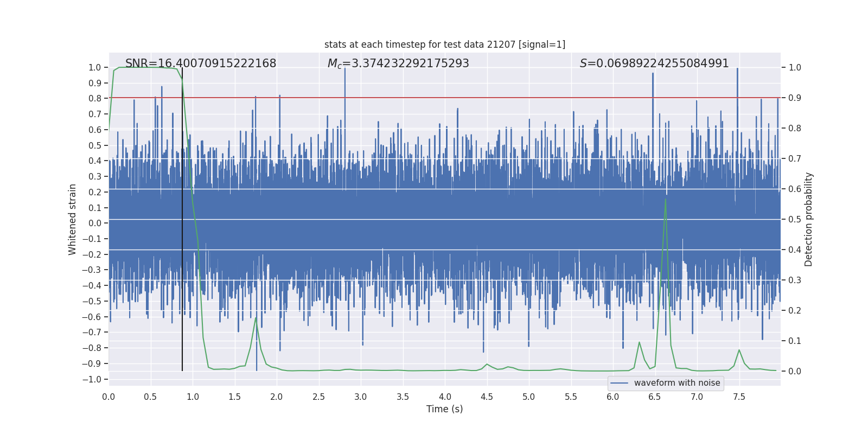This screenshot has width=868, height=434.
Task: Click the 'Whitened strain' y-axis label
Action: [x=73, y=219]
